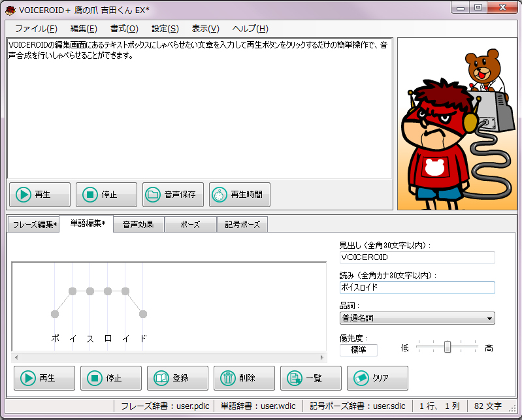Open the 編集(E) menu
522x420 pixels.
[84, 29]
